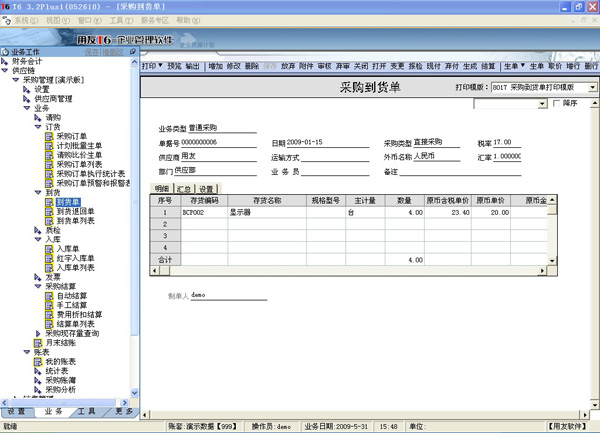600x433 pixels.
Task: Collapse the 采购结算 tree node
Action: click(x=38, y=286)
